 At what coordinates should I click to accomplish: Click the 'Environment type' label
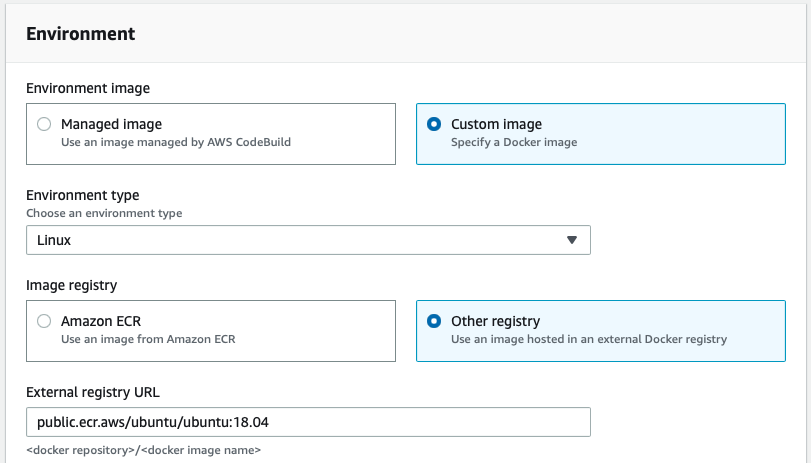click(x=82, y=195)
